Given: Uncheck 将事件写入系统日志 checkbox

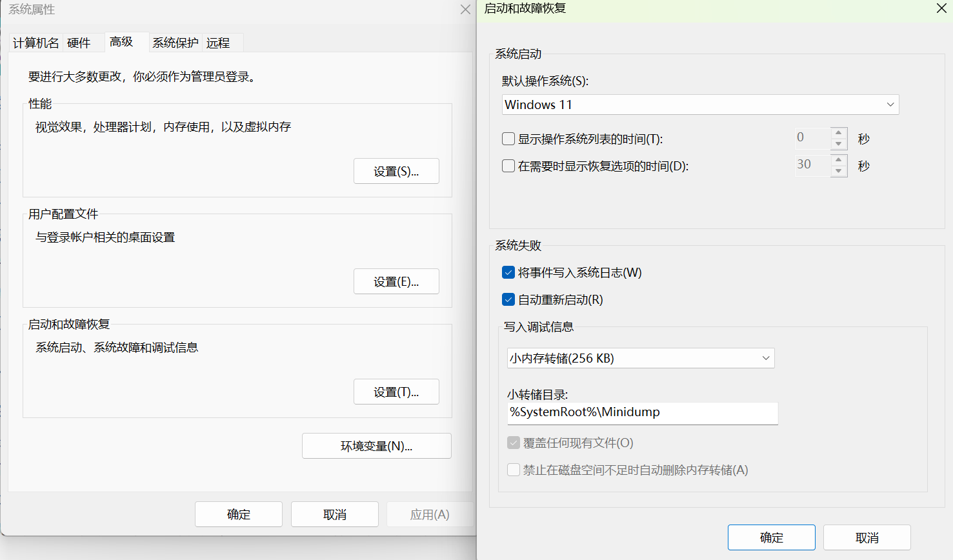Looking at the screenshot, I should click(508, 272).
